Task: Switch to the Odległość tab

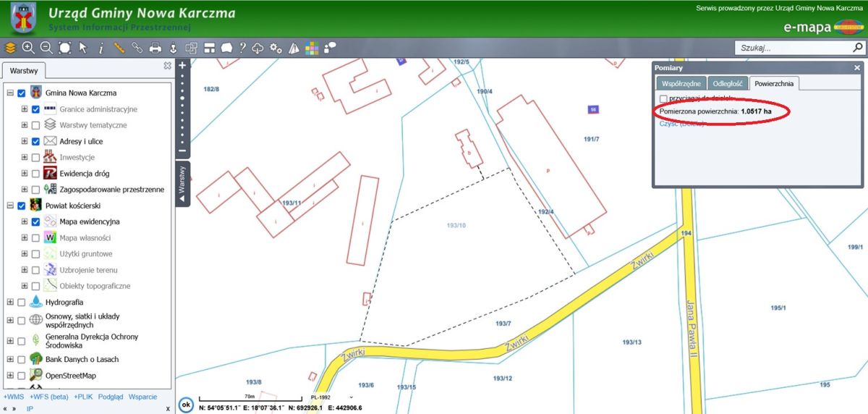Action: coord(727,83)
